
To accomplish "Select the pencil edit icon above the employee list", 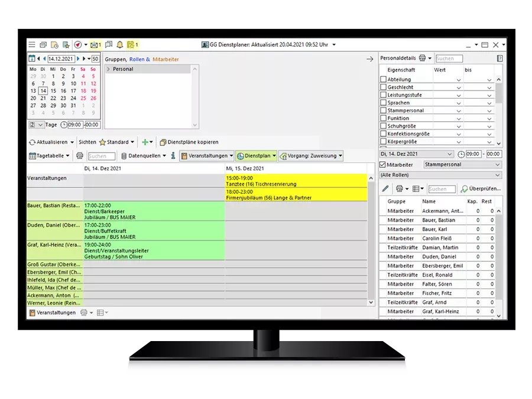I will [385, 188].
